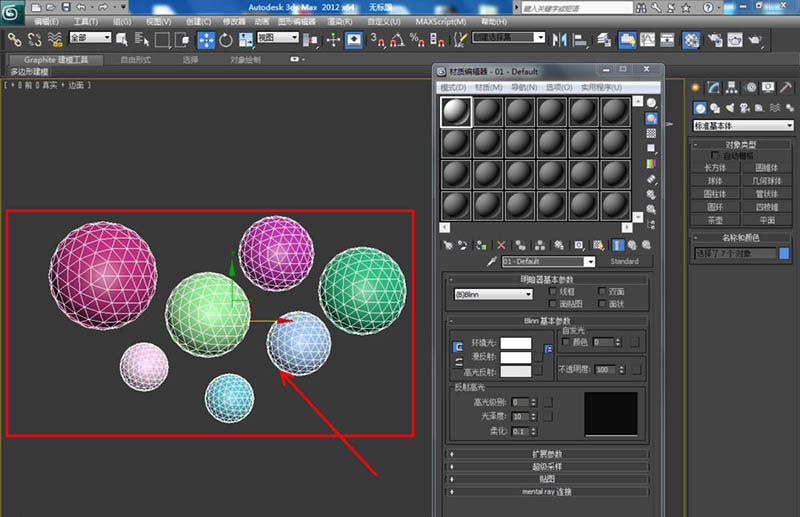Expand the 超级采样 rollout
The height and width of the screenshot is (517, 800).
point(547,466)
